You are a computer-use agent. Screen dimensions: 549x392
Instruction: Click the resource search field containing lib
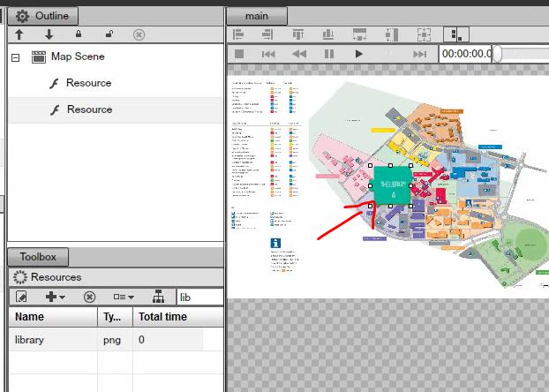pos(199,297)
